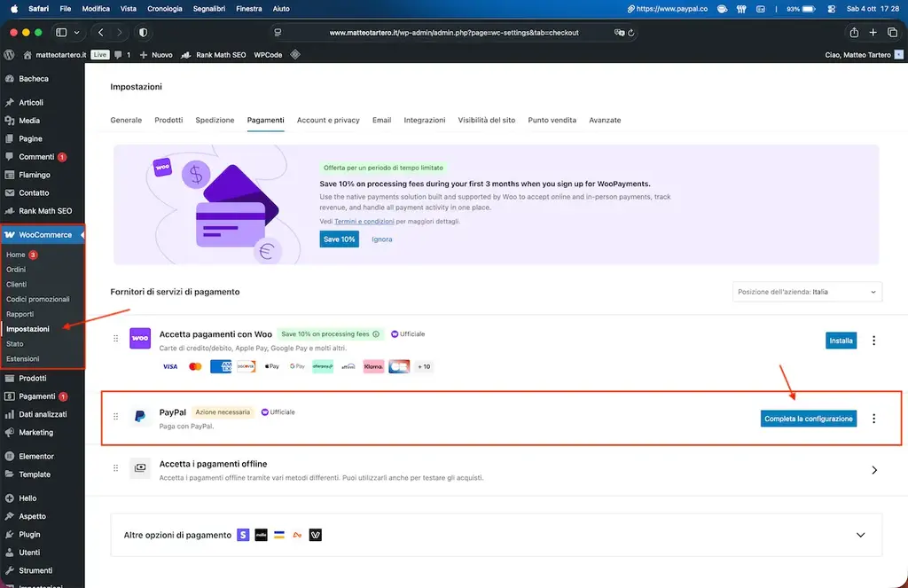Switch to the Spedizione settings tab

click(215, 120)
